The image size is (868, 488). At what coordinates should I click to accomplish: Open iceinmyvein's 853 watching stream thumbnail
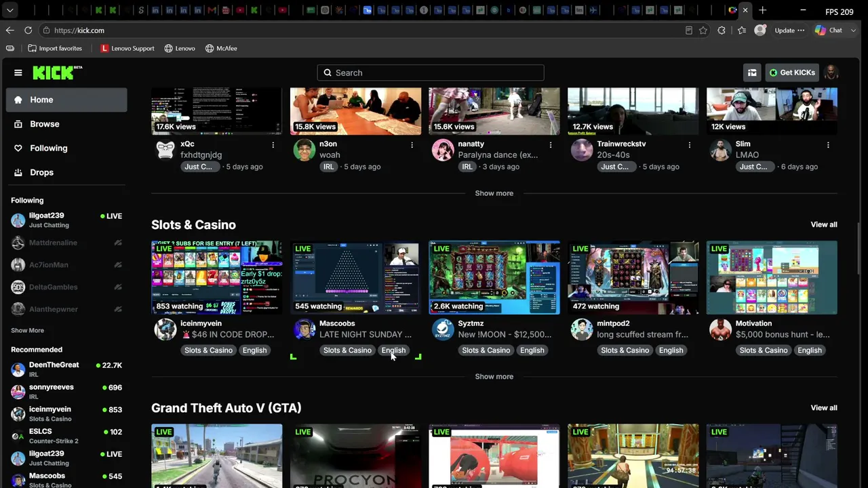tap(216, 277)
